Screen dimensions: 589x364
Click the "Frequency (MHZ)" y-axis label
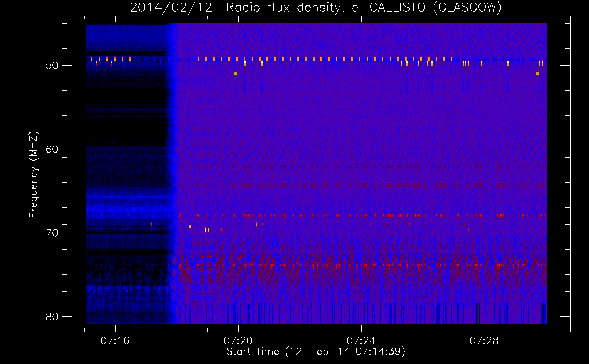33,175
